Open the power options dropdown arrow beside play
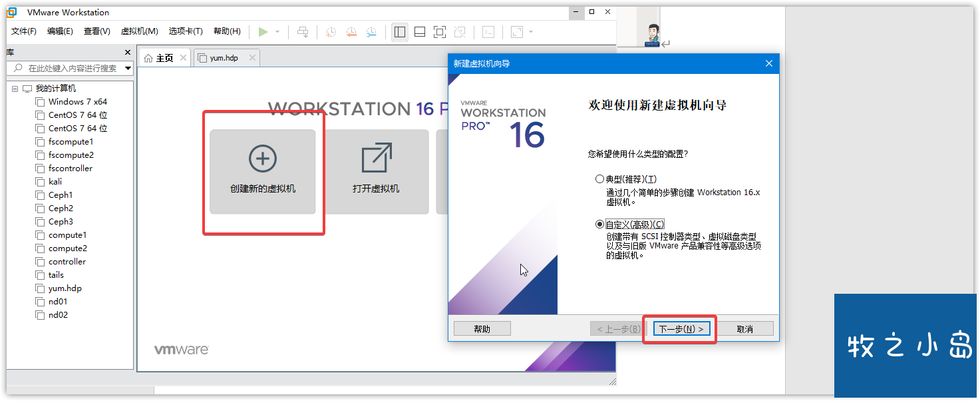 277,32
